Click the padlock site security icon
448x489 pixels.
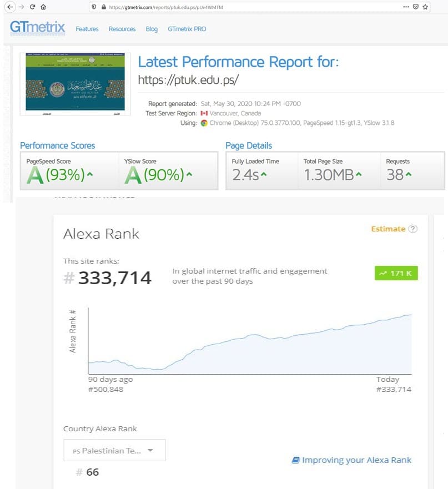coord(103,7)
